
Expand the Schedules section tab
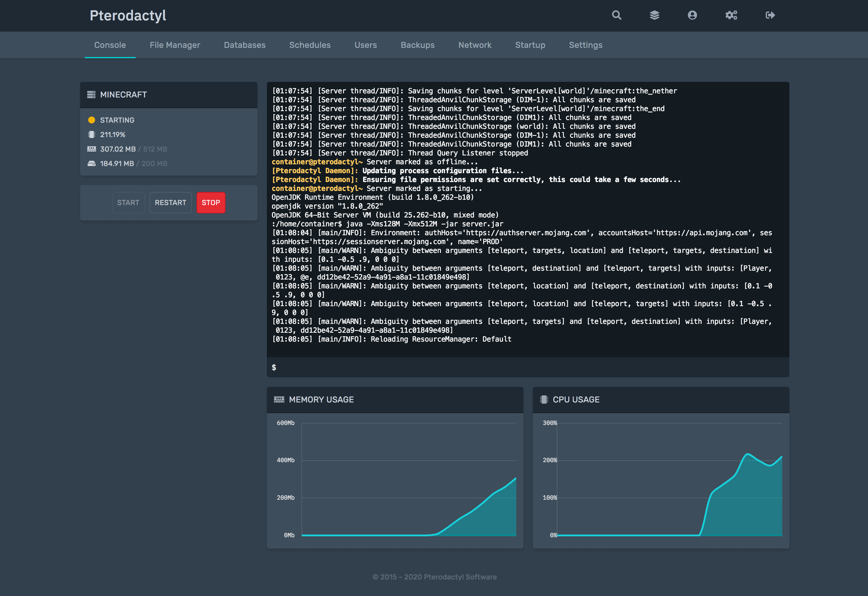(x=309, y=45)
